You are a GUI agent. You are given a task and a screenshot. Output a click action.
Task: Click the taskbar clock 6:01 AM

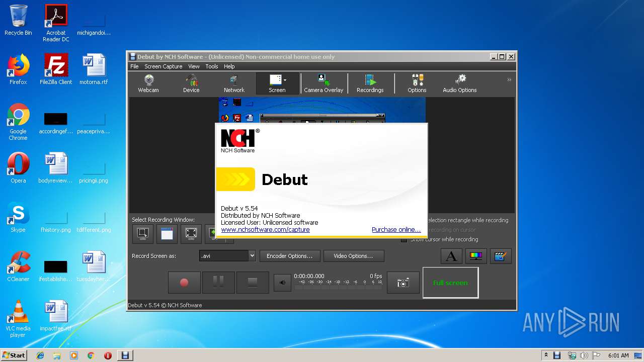[x=618, y=355]
